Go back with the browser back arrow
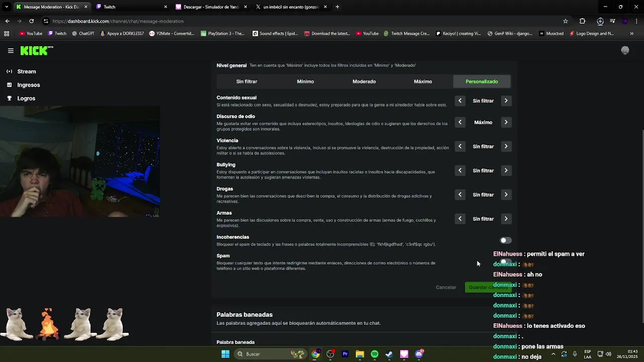The width and height of the screenshot is (644, 362). [7, 21]
